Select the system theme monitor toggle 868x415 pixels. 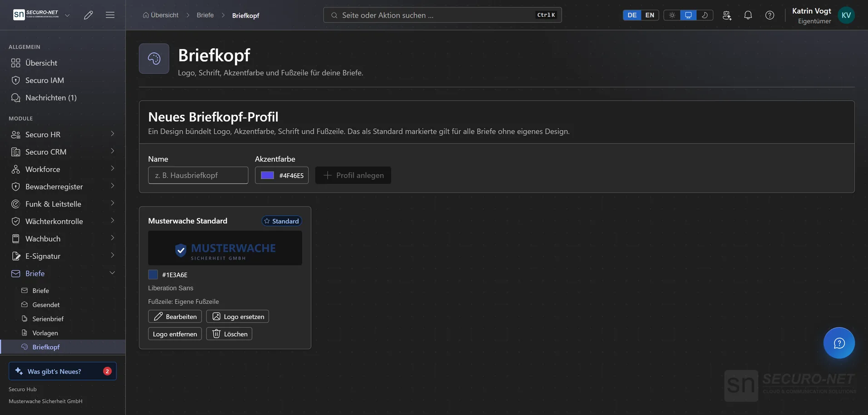pos(688,15)
